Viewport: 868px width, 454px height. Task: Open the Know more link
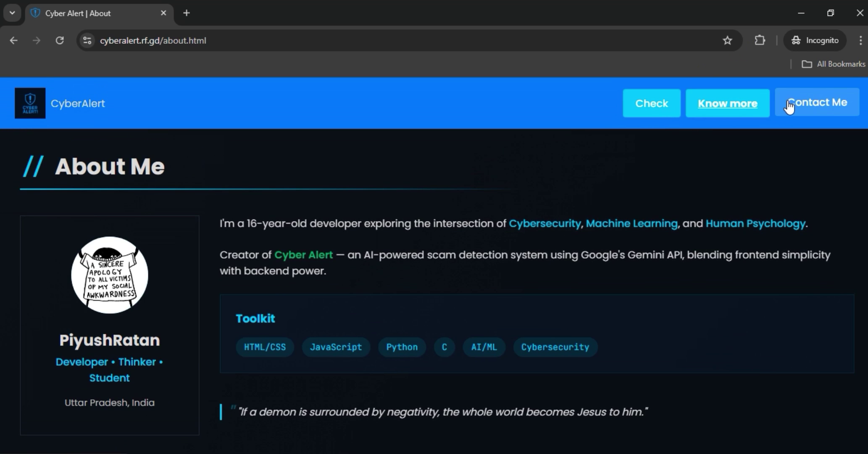tap(727, 103)
